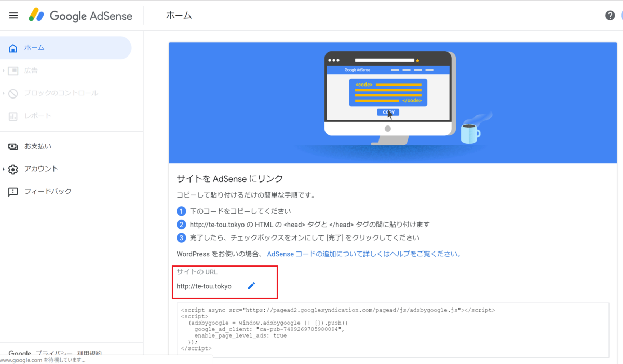Click the ads (広告) icon

point(13,71)
